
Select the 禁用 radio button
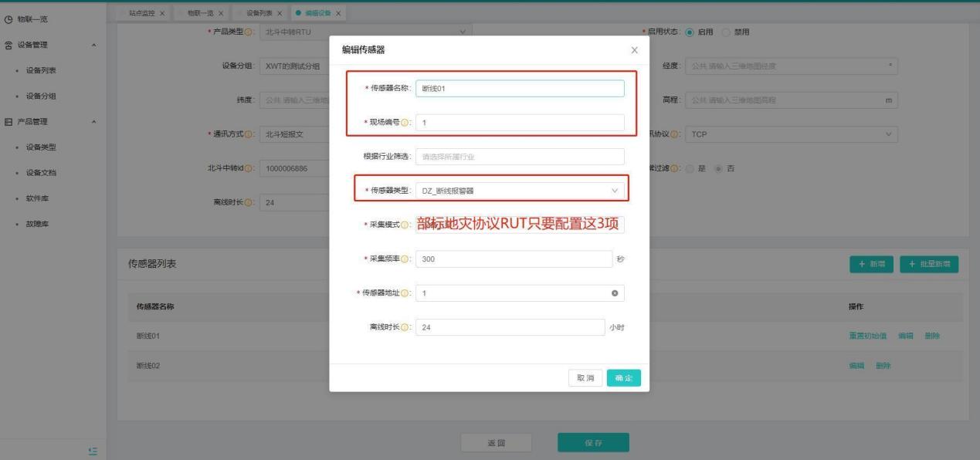click(x=727, y=32)
